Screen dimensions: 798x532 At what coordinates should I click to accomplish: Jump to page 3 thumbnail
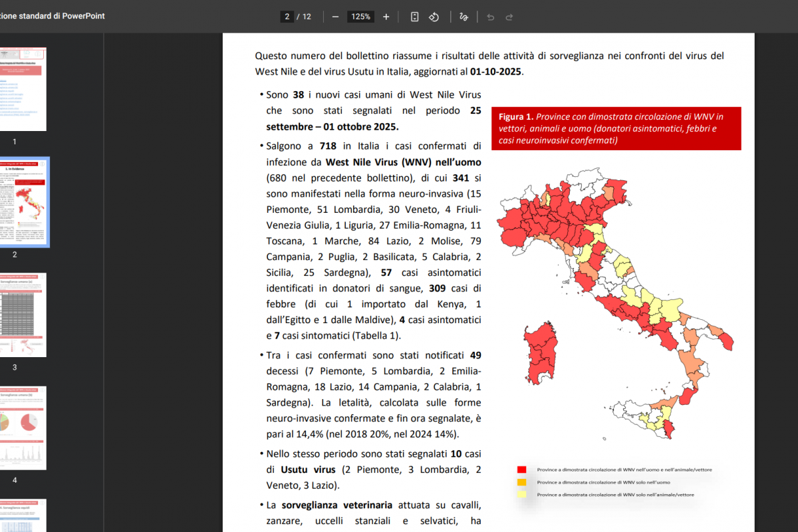(x=23, y=315)
